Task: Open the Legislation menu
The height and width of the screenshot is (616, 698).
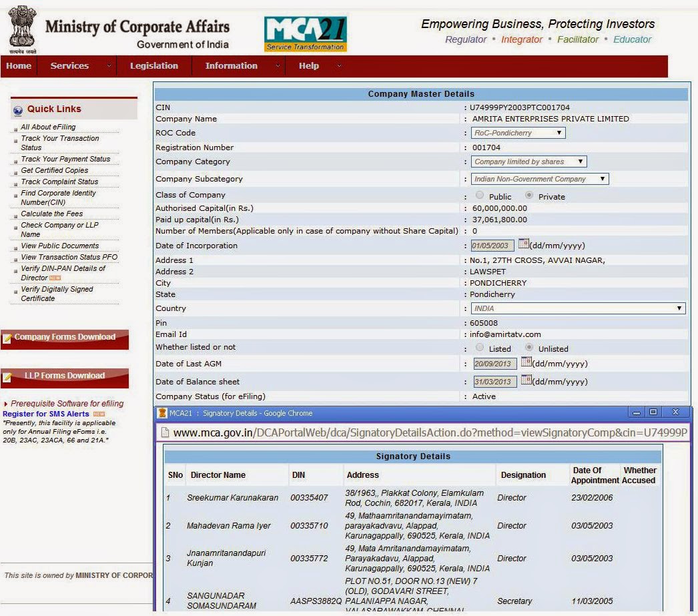Action: click(x=154, y=66)
